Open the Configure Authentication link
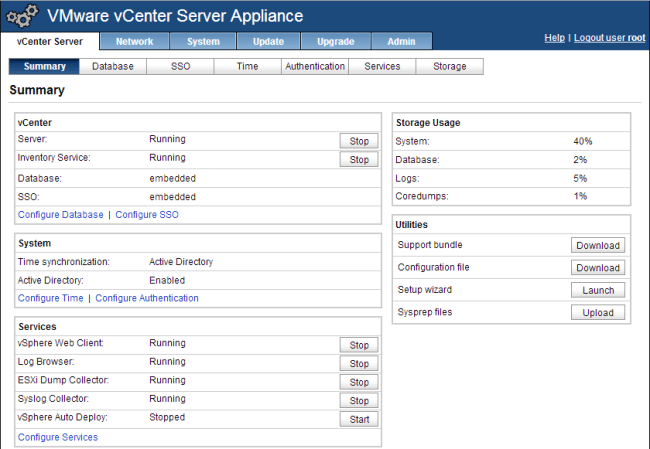This screenshot has width=650, height=449. [x=147, y=298]
